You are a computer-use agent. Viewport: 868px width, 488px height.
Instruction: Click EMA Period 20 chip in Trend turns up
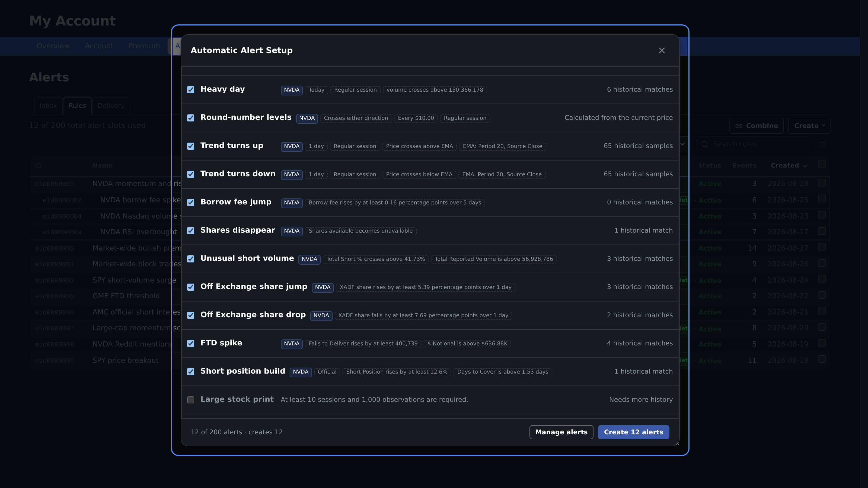click(502, 146)
